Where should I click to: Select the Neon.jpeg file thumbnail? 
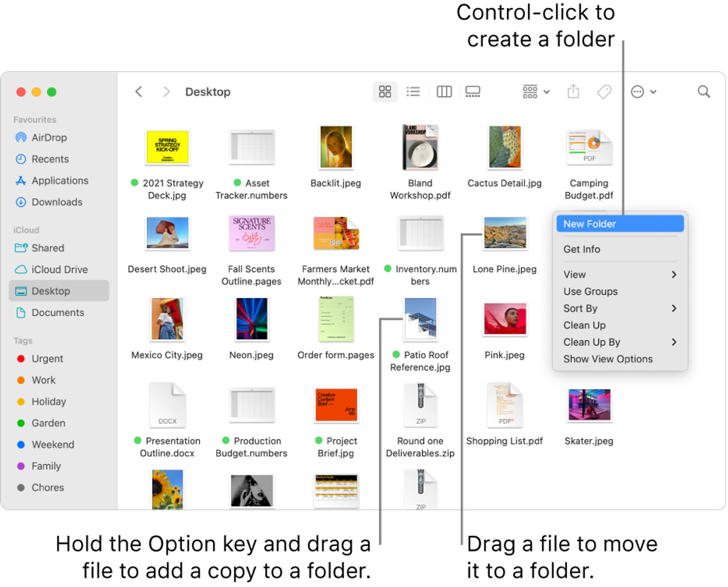tap(251, 319)
